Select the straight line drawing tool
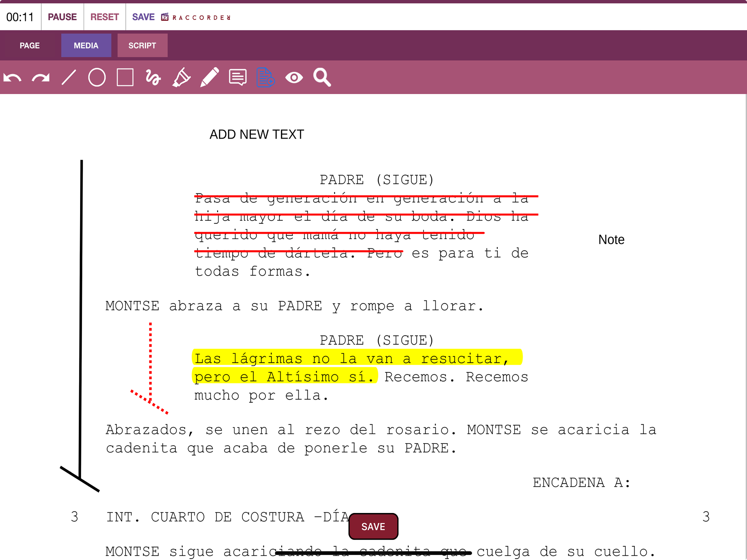This screenshot has height=560, width=747. pyautogui.click(x=69, y=77)
